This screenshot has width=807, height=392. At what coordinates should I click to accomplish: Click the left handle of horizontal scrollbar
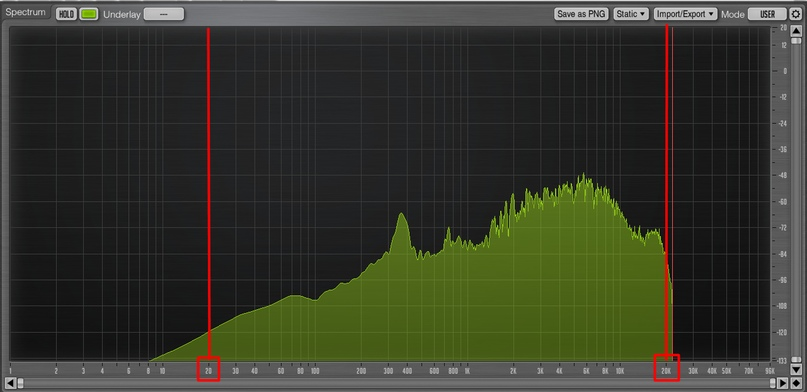[21, 383]
